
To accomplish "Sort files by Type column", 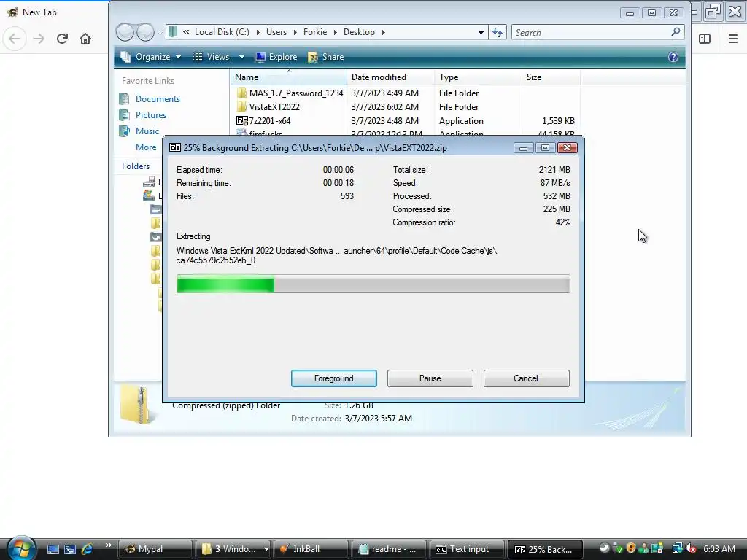I will [x=479, y=77].
